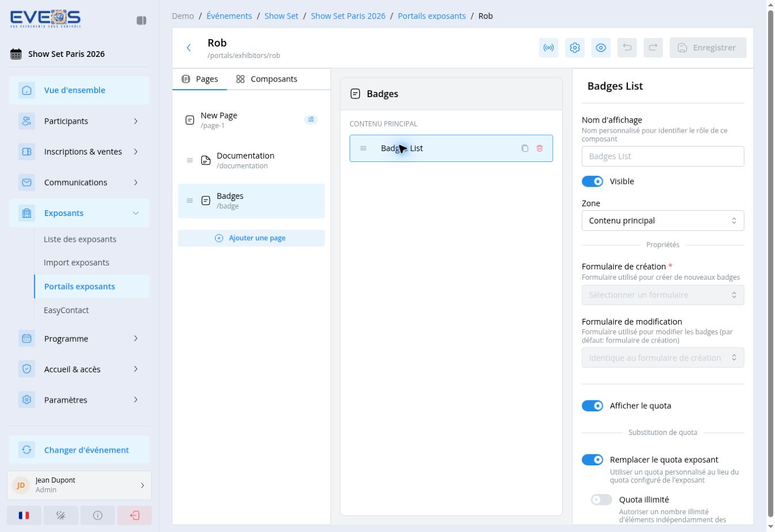Delete the Badges List component
Screen dimensions: 775x532
tap(540, 148)
